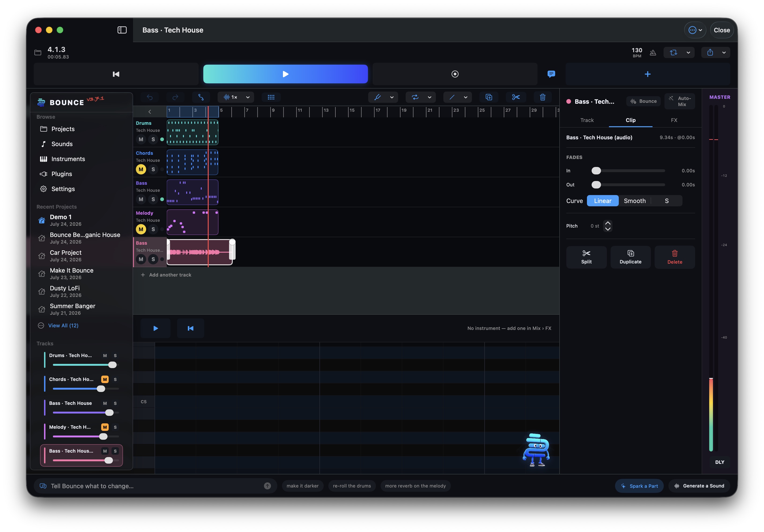Toggle the grid snap icon

(x=271, y=97)
